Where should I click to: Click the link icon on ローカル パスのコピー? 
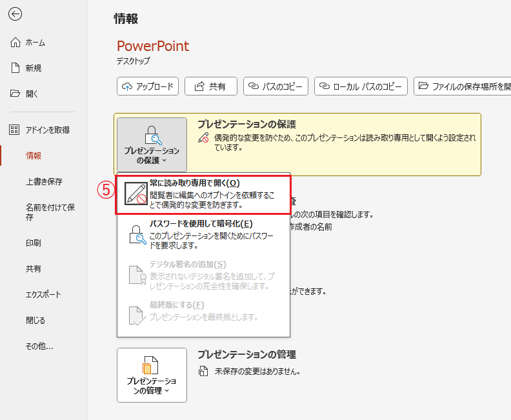[x=325, y=86]
